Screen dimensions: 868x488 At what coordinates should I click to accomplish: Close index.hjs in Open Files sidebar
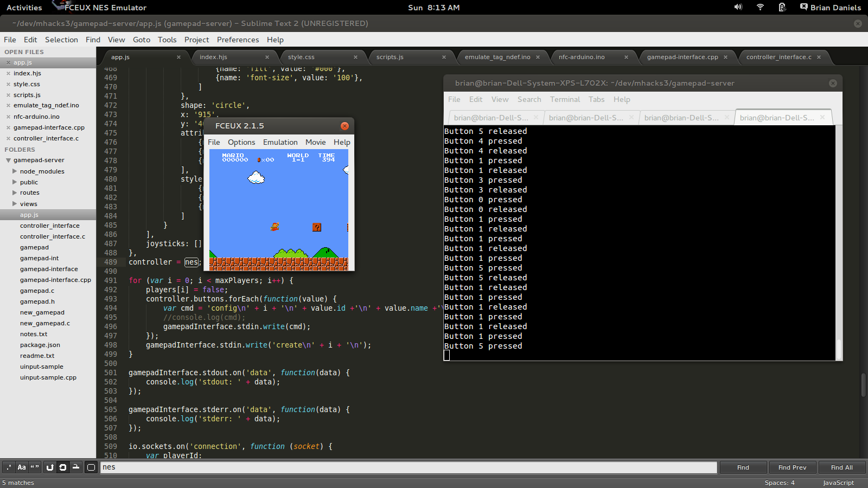point(8,74)
